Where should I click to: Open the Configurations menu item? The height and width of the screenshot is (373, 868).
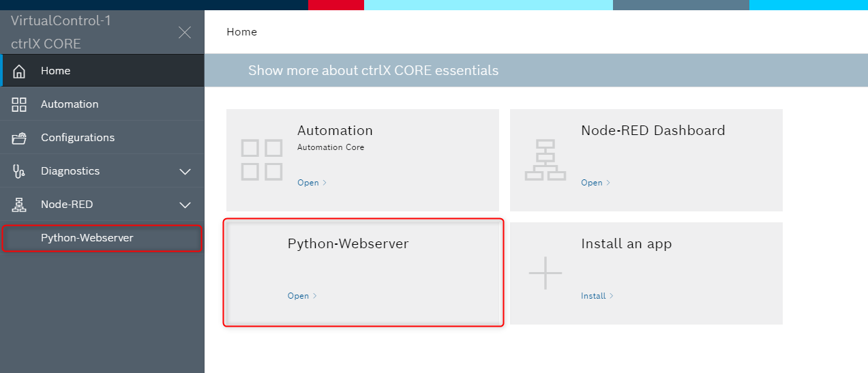pos(102,138)
